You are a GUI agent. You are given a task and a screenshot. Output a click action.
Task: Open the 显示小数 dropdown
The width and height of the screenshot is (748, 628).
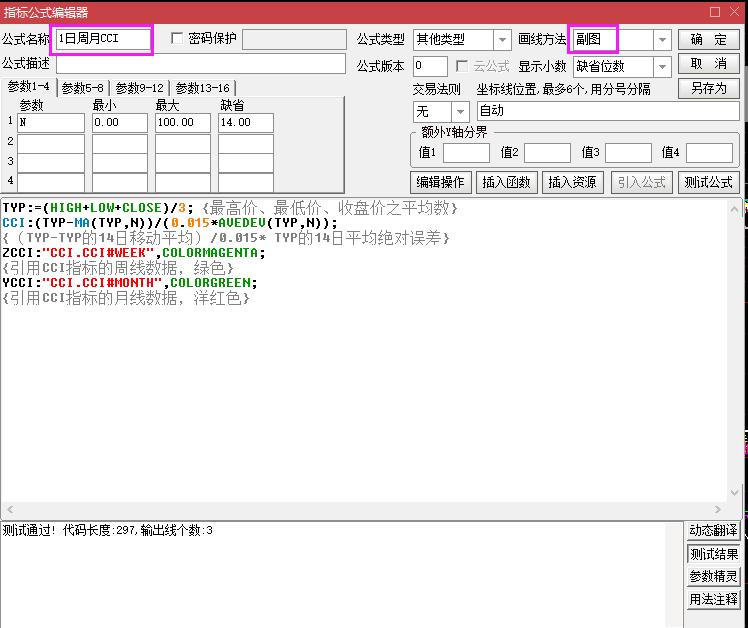(x=661, y=67)
